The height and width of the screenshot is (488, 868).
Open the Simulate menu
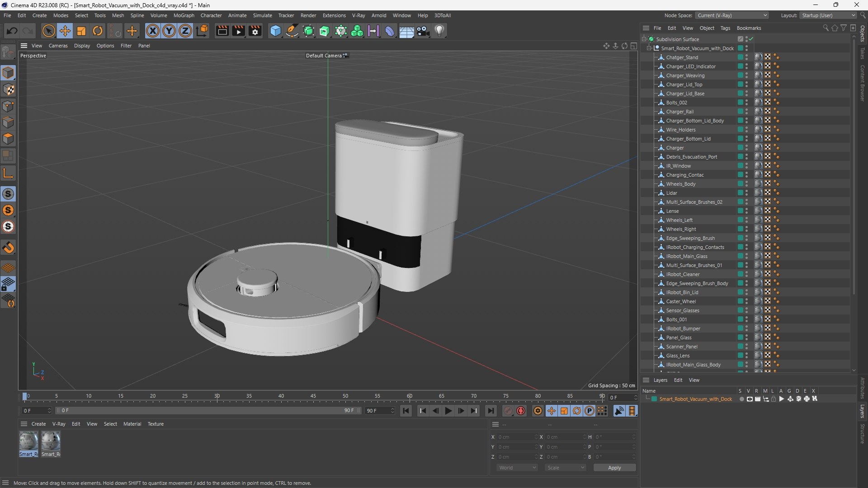pyautogui.click(x=262, y=15)
